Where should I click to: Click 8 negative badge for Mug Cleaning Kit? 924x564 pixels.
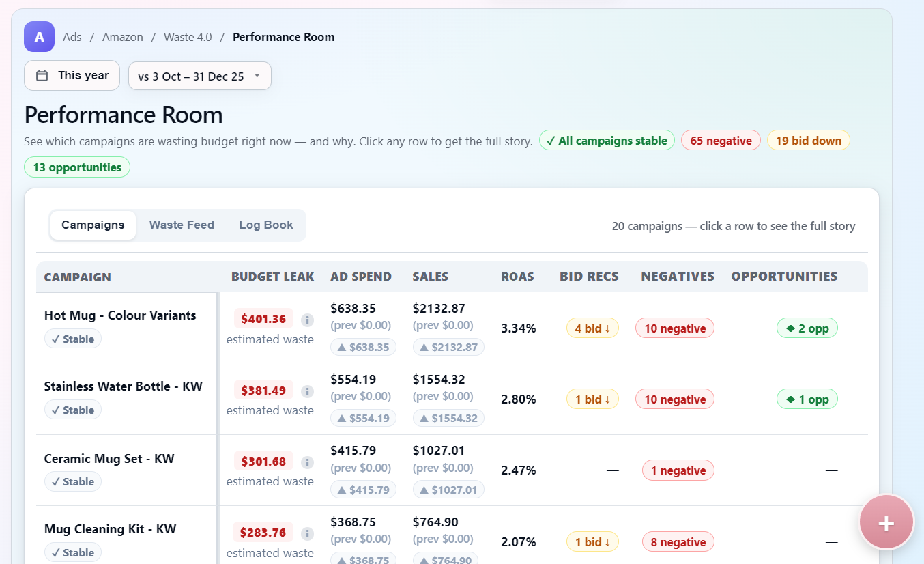[x=678, y=542]
